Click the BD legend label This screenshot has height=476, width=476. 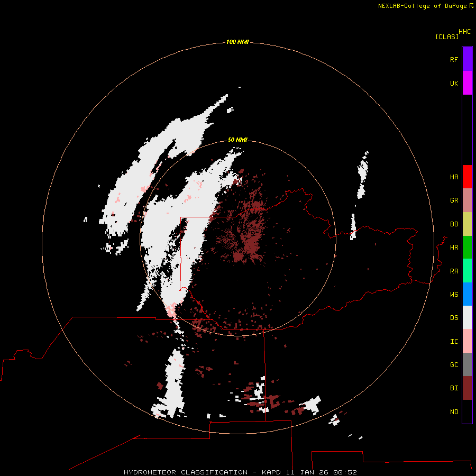[x=454, y=224]
